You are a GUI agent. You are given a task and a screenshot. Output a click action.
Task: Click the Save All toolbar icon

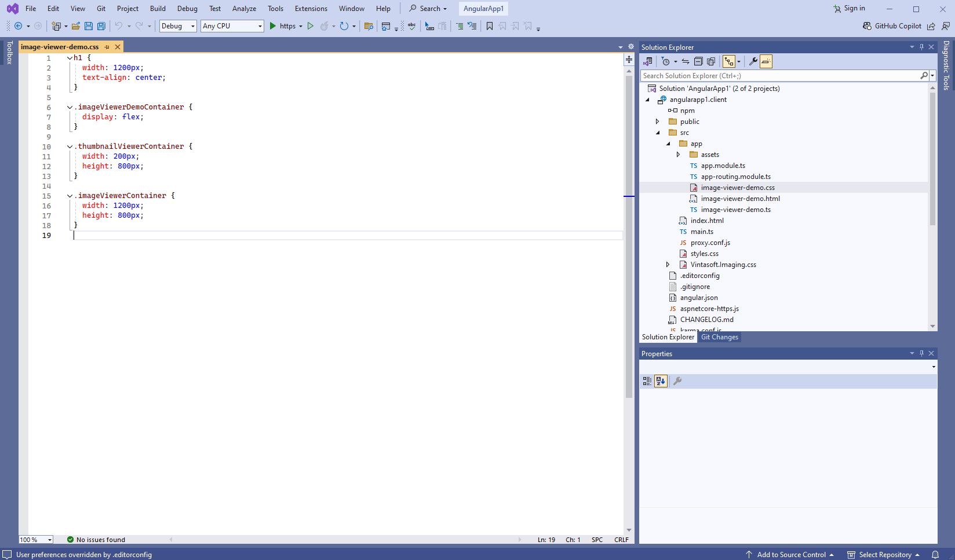tap(101, 26)
